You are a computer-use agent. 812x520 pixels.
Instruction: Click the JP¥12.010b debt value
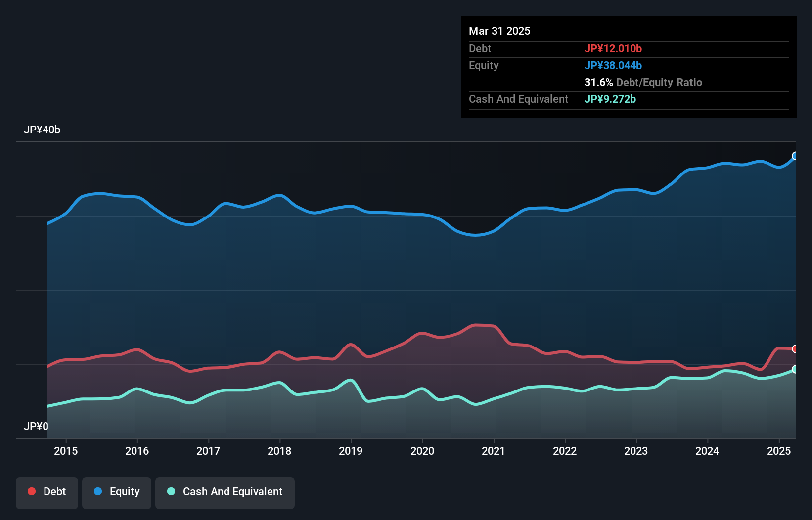point(613,48)
